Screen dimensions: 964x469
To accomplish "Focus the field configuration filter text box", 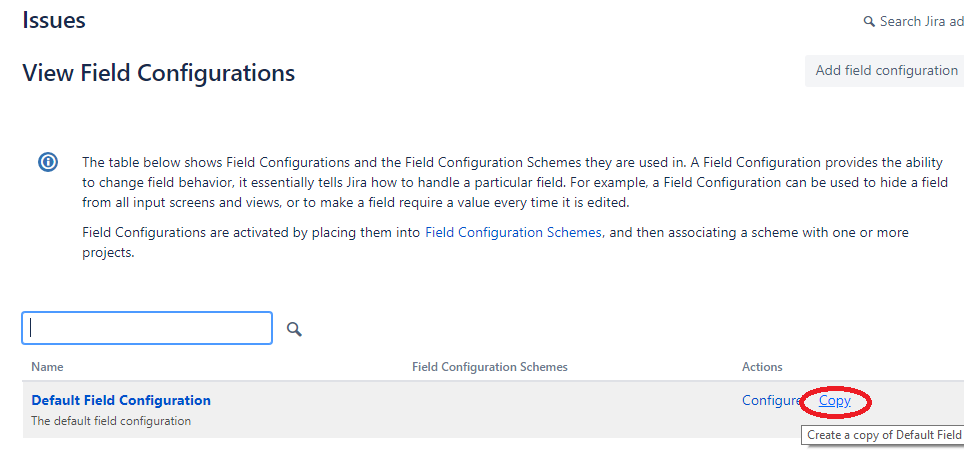I will [147, 328].
